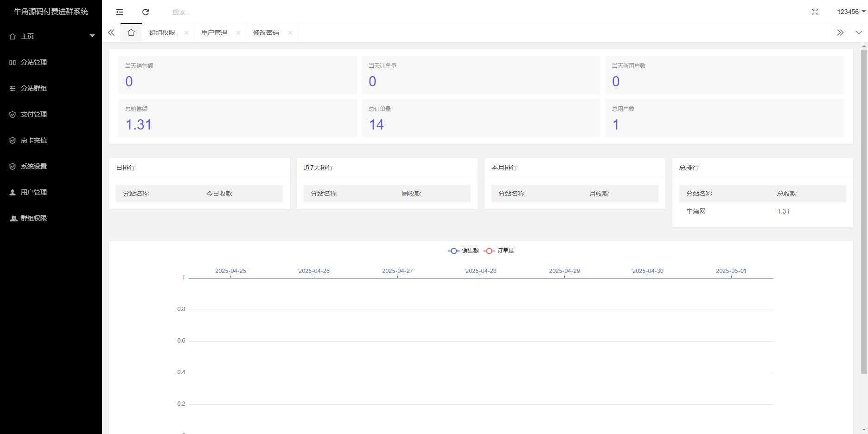Click the shield icon beside 点卡充值
This screenshot has width=868, height=434.
point(13,140)
